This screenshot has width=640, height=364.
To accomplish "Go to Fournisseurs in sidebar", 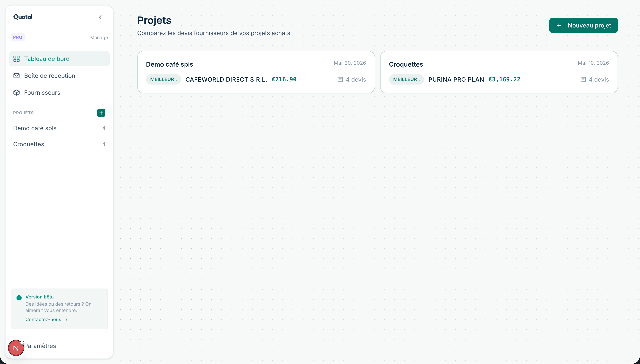I will [42, 93].
